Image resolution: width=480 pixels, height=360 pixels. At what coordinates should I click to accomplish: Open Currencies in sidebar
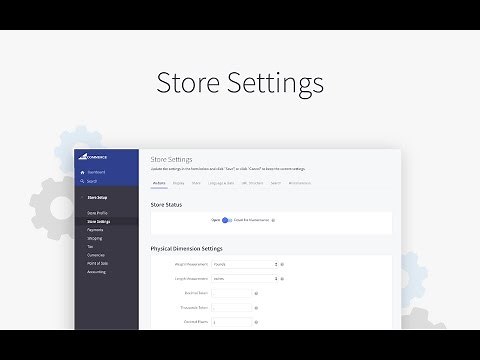point(96,255)
